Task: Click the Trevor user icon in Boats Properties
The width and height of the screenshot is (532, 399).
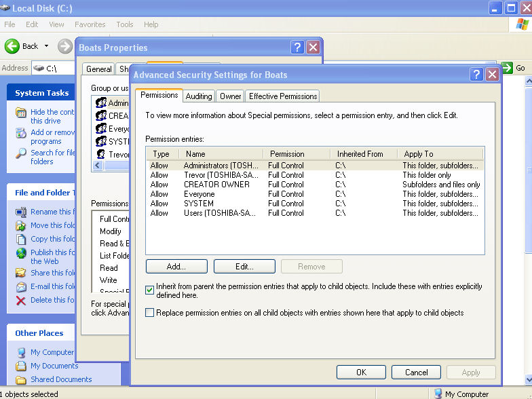Action: 100,154
